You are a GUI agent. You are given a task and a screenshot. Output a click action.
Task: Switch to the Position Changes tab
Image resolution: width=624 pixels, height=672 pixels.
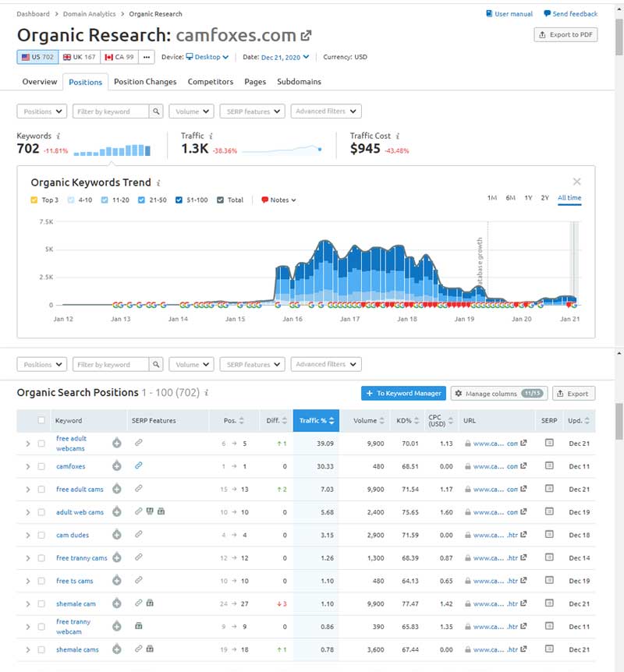pyautogui.click(x=145, y=82)
